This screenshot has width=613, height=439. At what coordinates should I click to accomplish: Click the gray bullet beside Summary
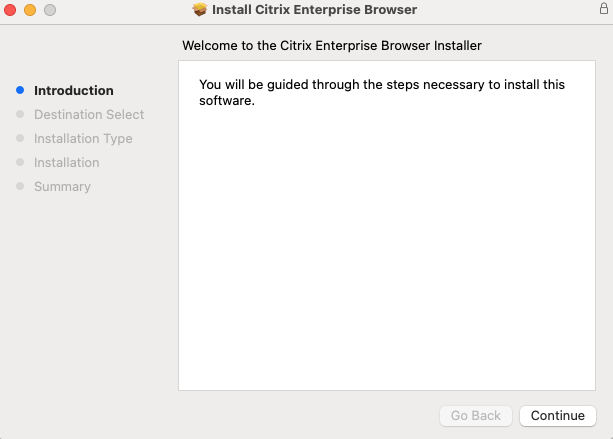20,186
